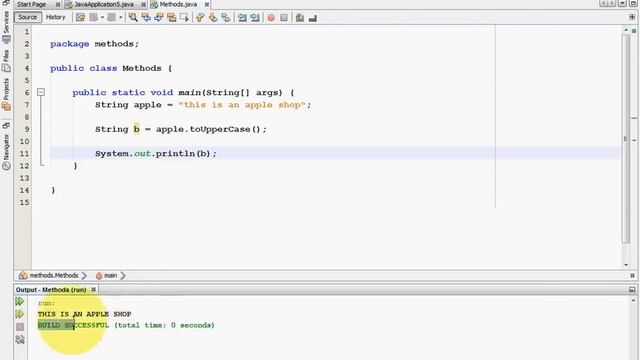The height and width of the screenshot is (360, 640).
Task: Click Find Next Occurrence icon
Action: [159, 18]
